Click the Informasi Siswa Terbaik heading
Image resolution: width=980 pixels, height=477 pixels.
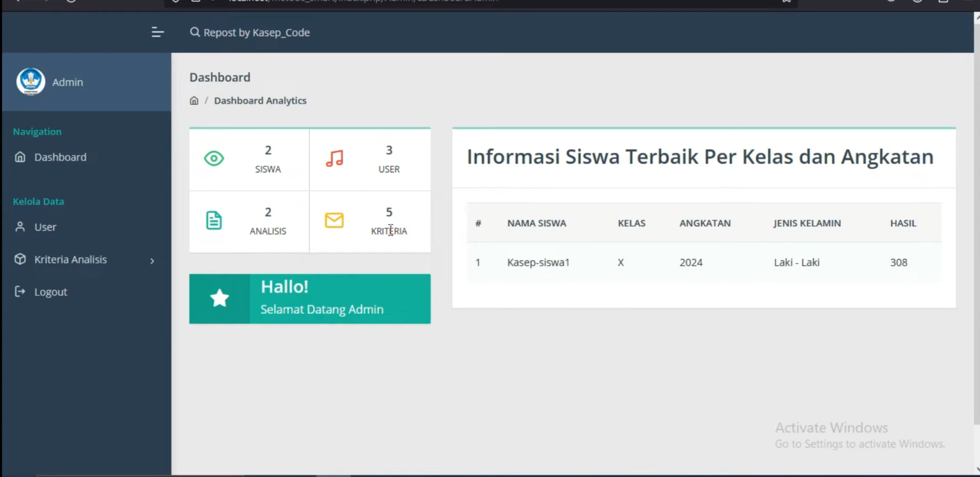pos(700,157)
